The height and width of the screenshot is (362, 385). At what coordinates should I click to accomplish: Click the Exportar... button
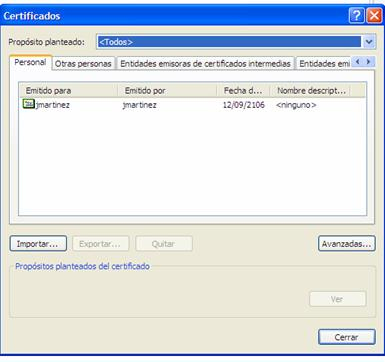101,244
